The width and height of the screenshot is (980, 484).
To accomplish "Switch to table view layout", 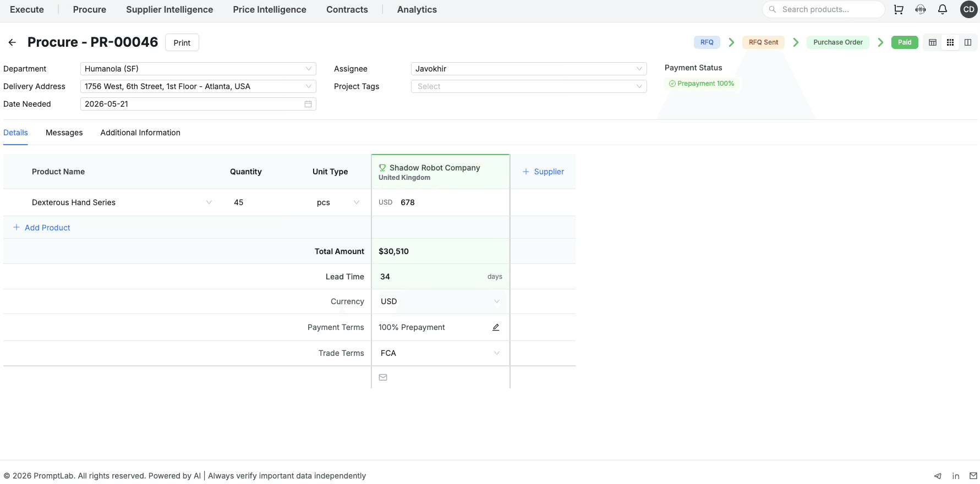I will click(933, 42).
